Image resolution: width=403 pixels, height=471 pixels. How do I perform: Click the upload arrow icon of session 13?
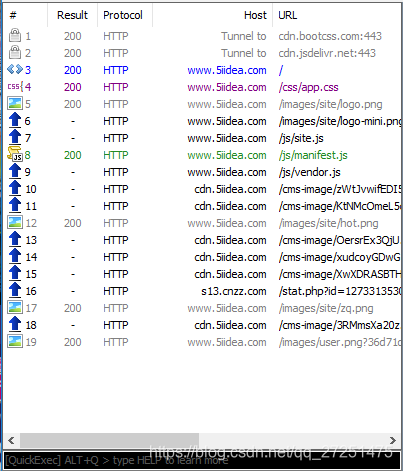coord(15,239)
